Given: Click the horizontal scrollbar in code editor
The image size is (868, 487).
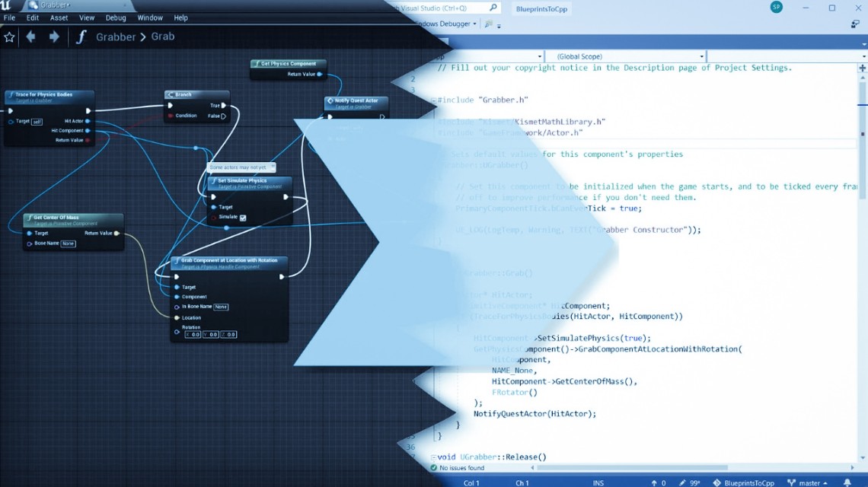Looking at the screenshot, I should pos(632,468).
